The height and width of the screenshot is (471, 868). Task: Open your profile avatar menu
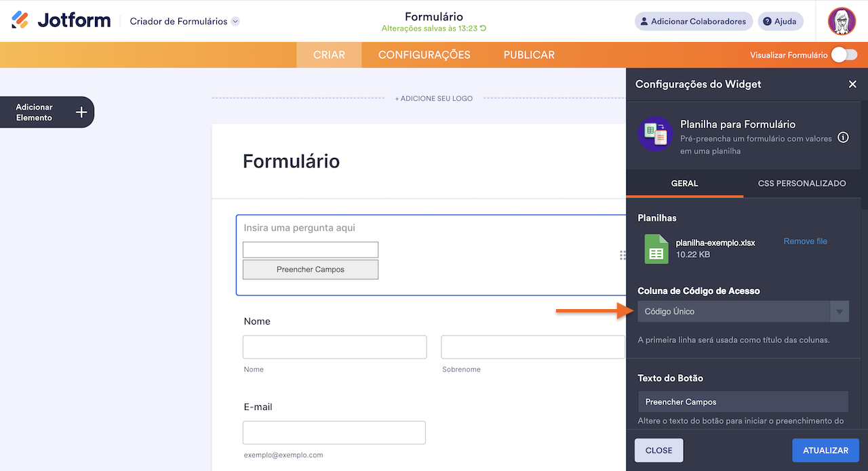(842, 21)
